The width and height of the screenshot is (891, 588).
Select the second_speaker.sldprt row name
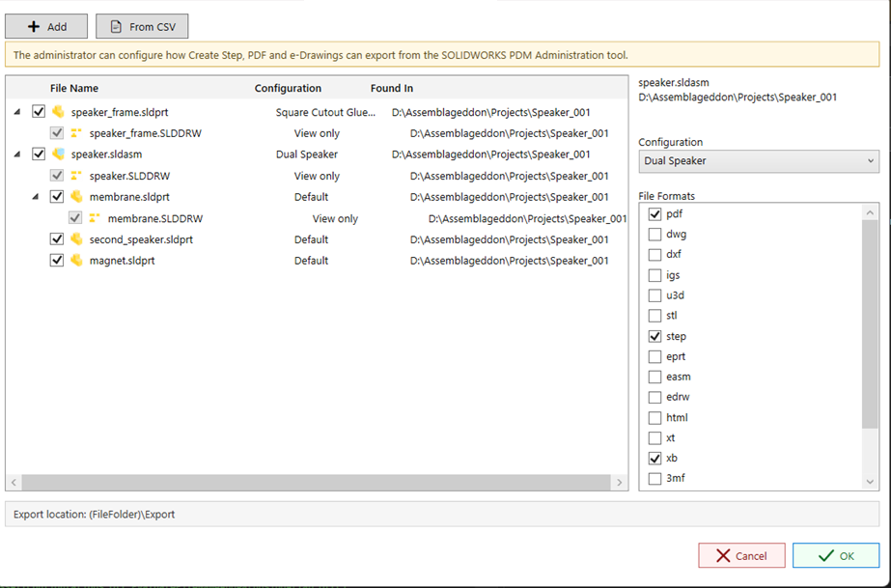click(141, 239)
